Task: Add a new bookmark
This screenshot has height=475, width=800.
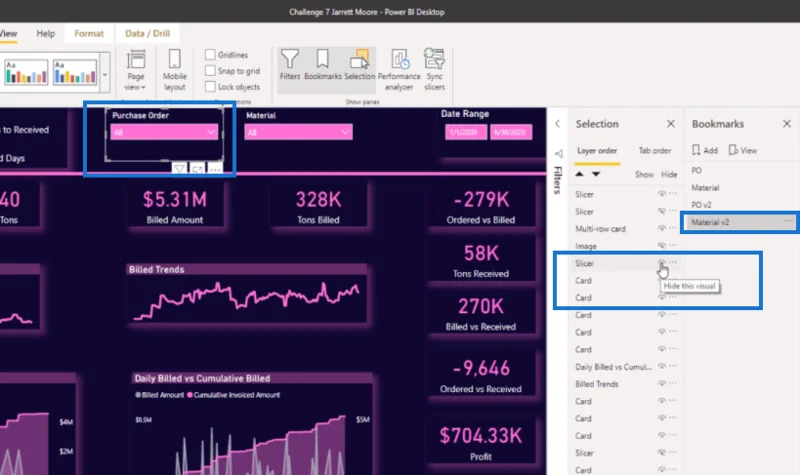Action: tap(705, 150)
